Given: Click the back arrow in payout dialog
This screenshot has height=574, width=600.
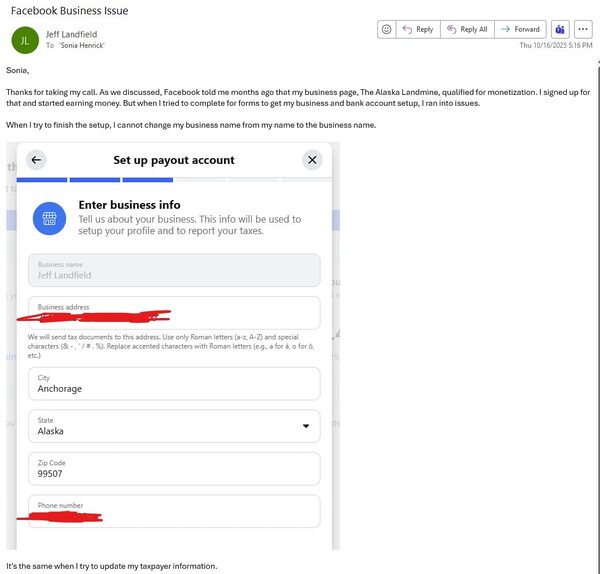Looking at the screenshot, I should 37,160.
